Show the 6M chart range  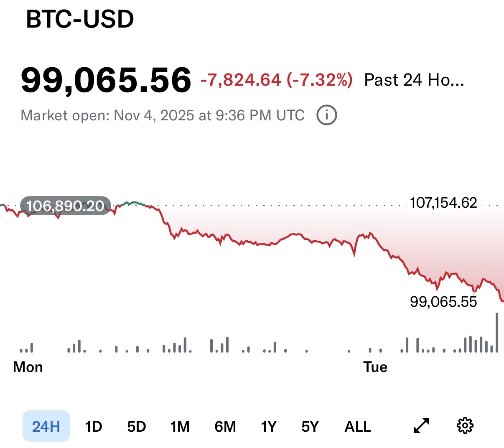225,426
